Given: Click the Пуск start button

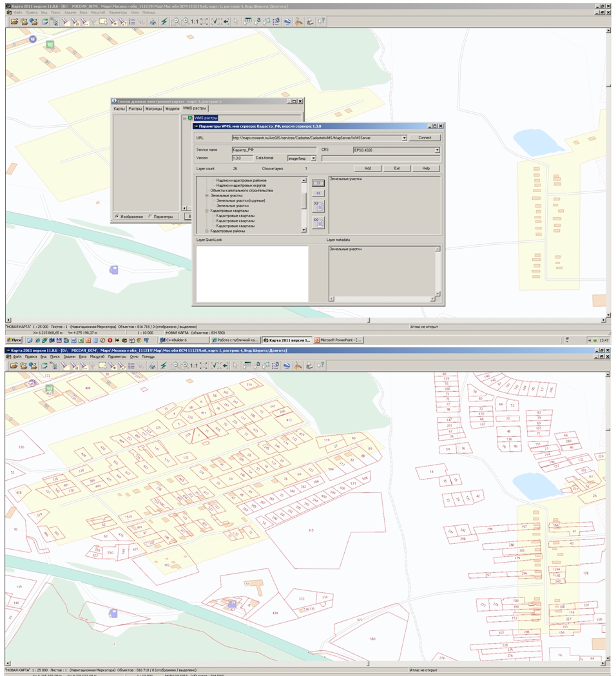Looking at the screenshot, I should tap(14, 340).
